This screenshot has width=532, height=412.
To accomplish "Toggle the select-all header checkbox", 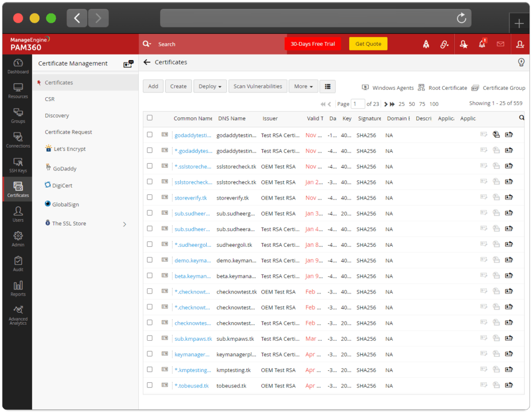I will point(150,118).
